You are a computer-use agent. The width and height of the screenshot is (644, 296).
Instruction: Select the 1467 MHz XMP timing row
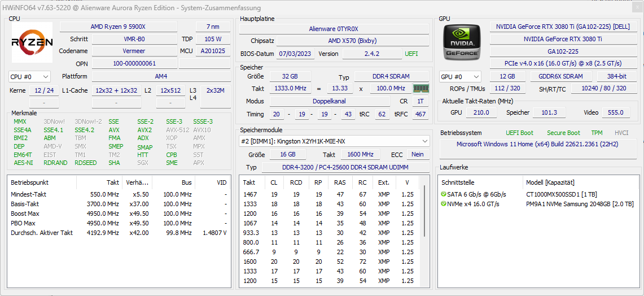330,194
